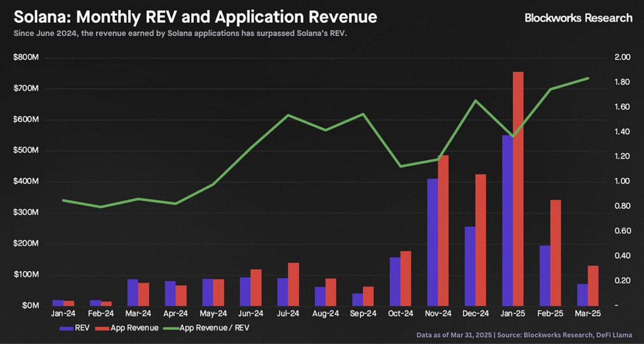Click the Blockworks Research logo text
The width and height of the screenshot is (644, 344).
pos(578,18)
